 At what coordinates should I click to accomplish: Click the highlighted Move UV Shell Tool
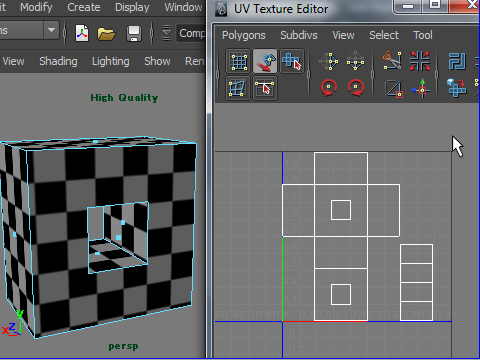pos(265,61)
